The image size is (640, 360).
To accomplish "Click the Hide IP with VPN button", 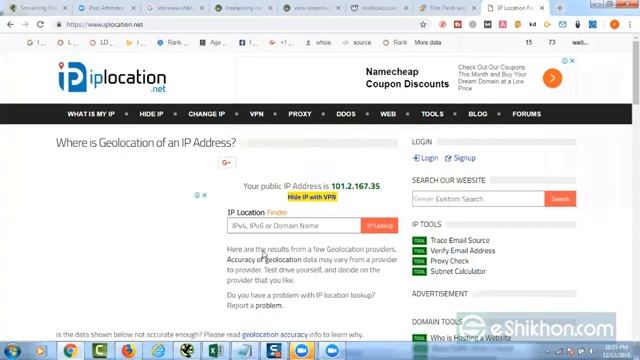I will (312, 197).
